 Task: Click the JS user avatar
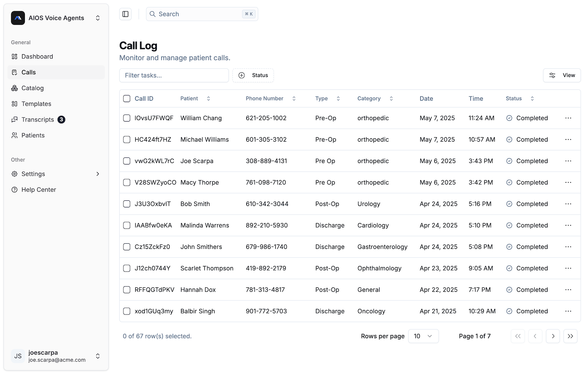18,356
